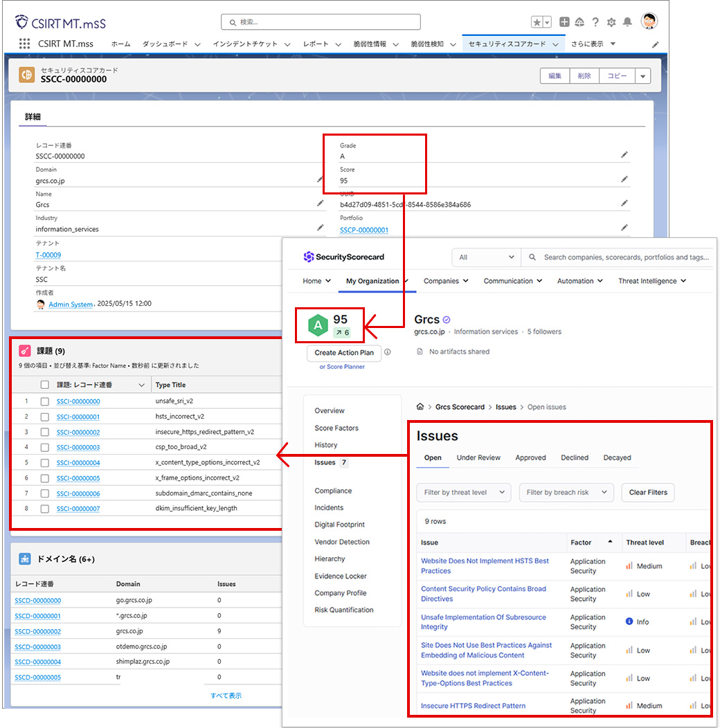The height and width of the screenshot is (728, 720).
Task: Open the All scope dropdown
Action: click(486, 257)
